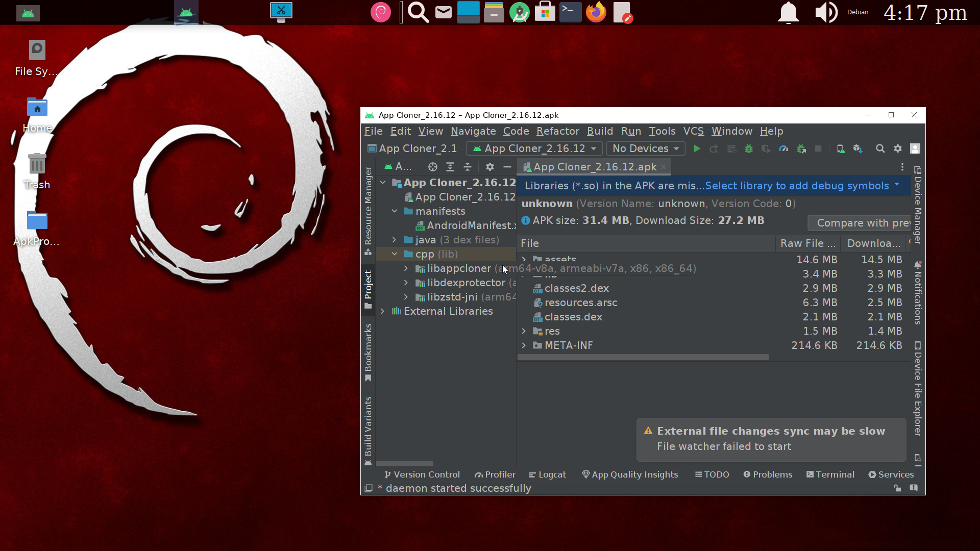Toggle the Resource Manager side panel
This screenshot has width=980, height=551.
point(368,211)
